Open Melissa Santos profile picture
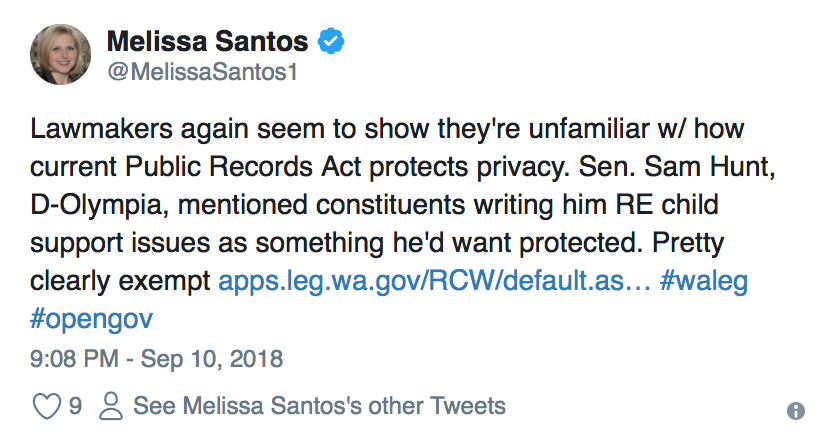This screenshot has width=838, height=440. (60, 55)
